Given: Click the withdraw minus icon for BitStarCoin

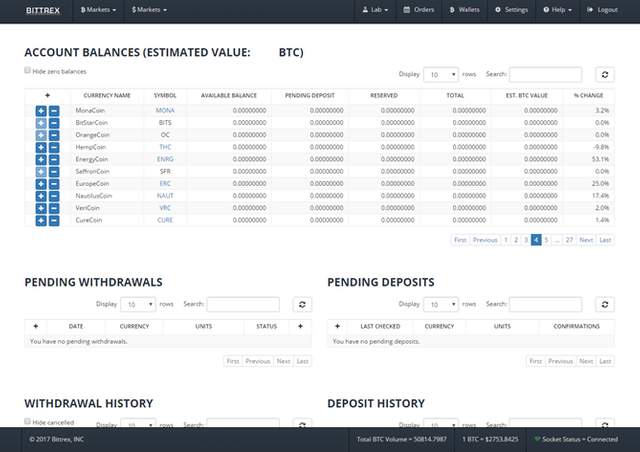Looking at the screenshot, I should click(54, 123).
